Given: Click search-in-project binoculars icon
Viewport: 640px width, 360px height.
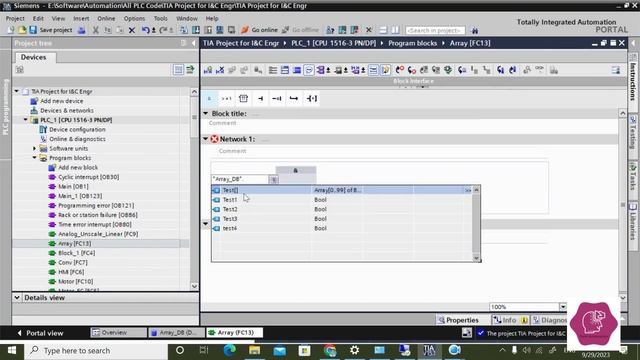Looking at the screenshot, I should click(474, 30).
